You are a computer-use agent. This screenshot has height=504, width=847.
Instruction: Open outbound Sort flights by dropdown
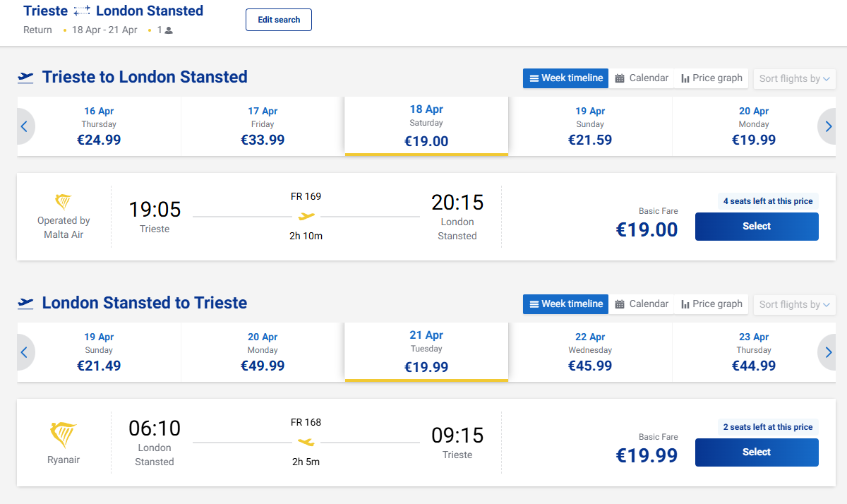click(x=794, y=78)
